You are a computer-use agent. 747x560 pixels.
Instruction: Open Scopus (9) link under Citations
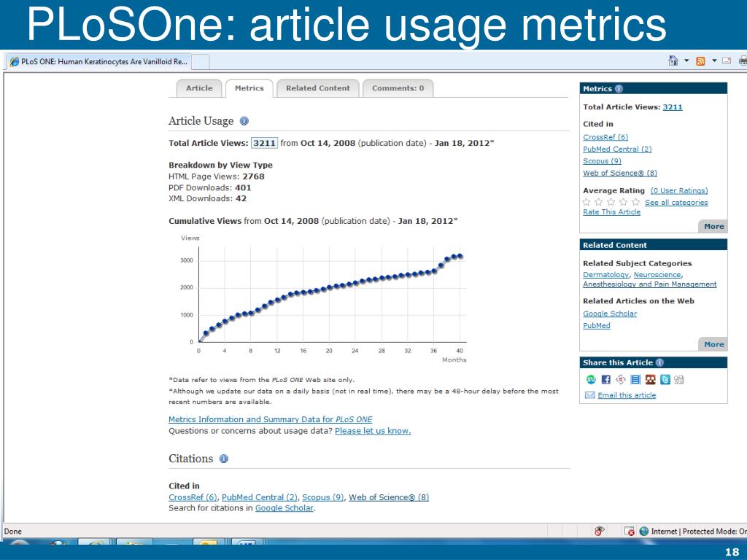tap(323, 497)
